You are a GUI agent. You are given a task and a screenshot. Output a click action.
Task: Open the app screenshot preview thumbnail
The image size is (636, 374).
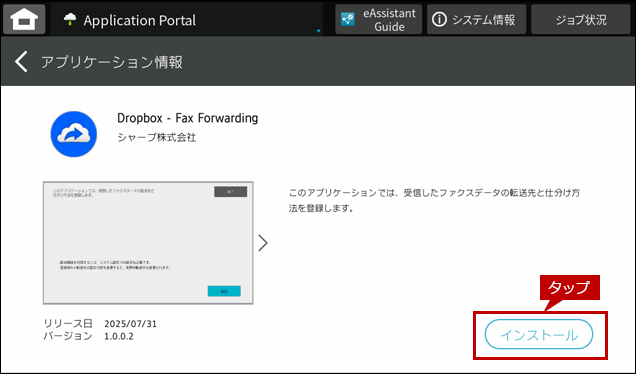[148, 243]
